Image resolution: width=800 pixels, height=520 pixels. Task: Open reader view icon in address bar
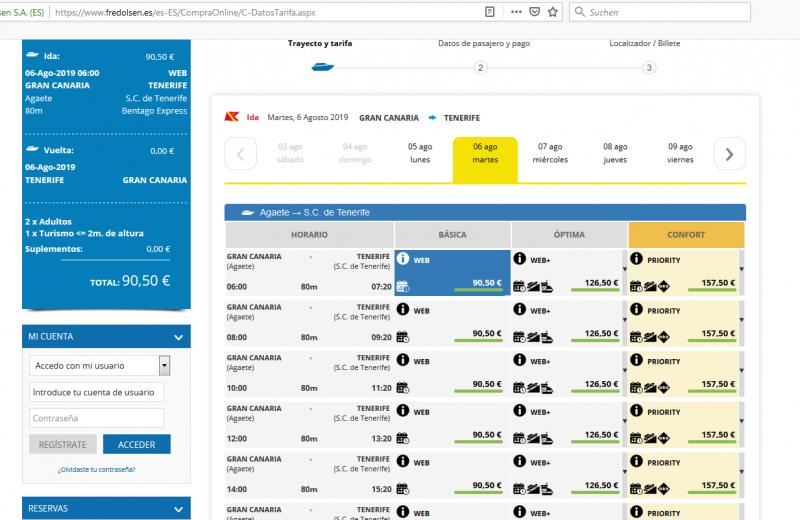(489, 12)
